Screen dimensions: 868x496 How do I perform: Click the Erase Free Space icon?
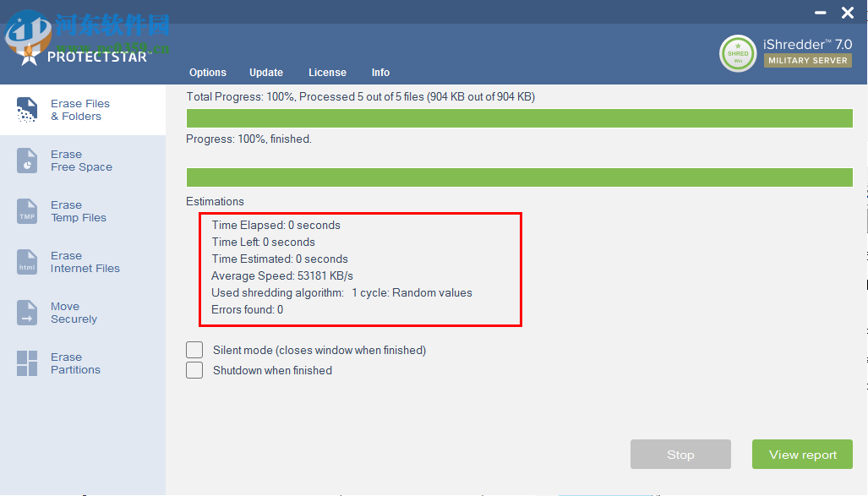point(26,161)
